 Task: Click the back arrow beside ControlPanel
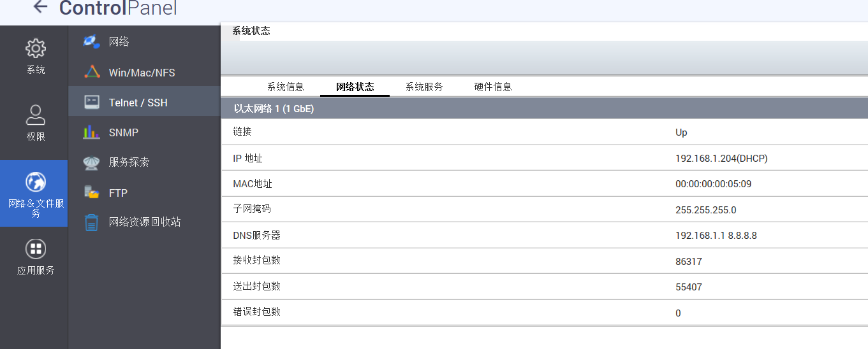point(40,7)
